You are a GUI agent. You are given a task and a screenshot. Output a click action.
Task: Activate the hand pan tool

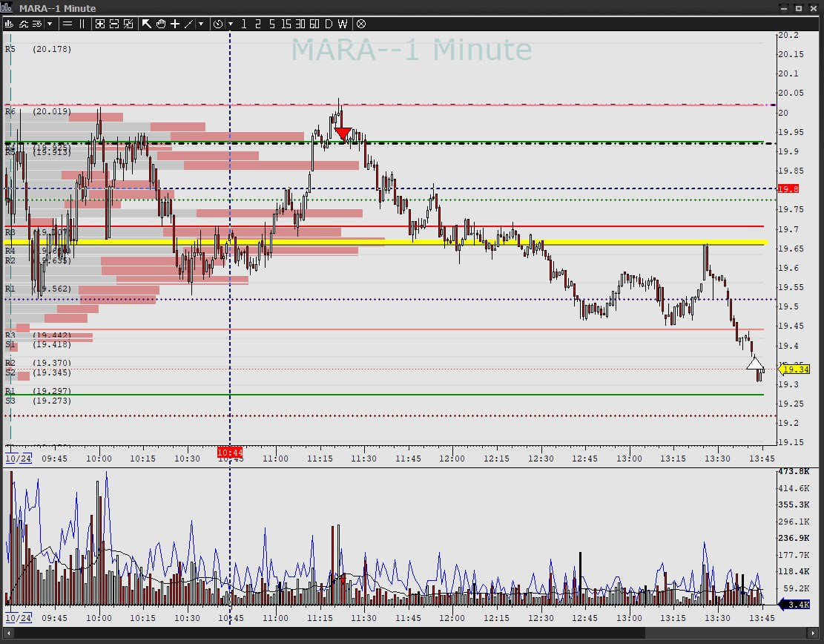point(160,24)
